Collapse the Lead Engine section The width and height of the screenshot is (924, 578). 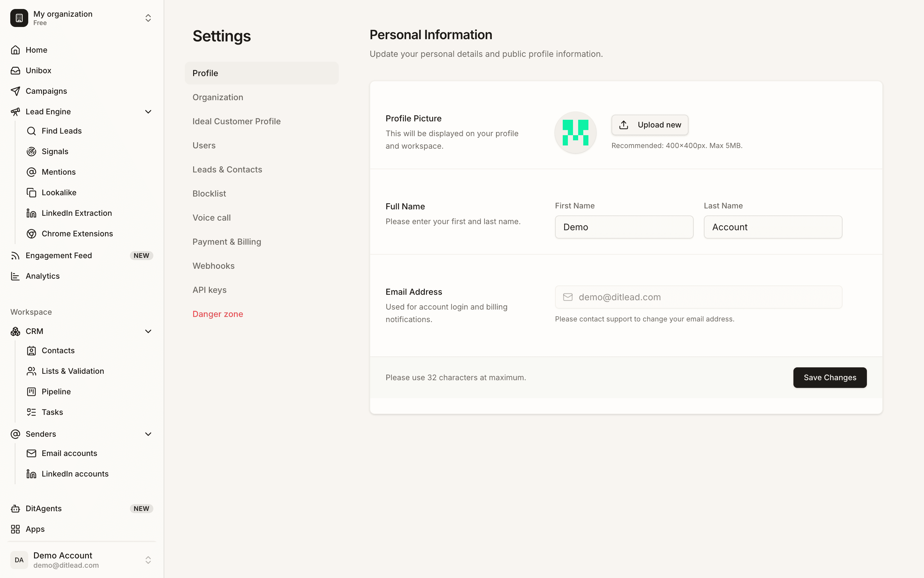[x=148, y=112]
